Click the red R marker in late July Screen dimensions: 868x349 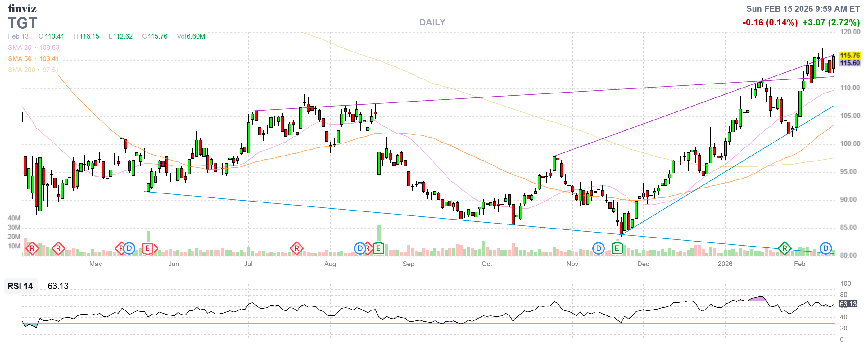pyautogui.click(x=296, y=249)
